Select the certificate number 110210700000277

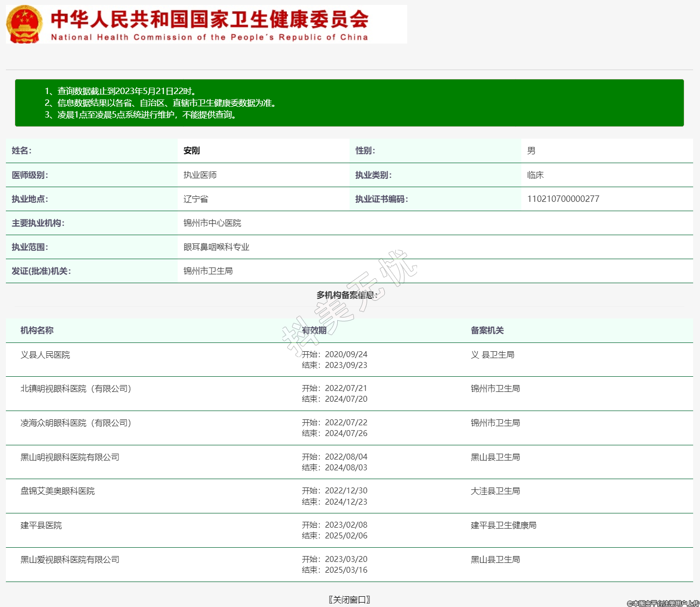pos(563,199)
